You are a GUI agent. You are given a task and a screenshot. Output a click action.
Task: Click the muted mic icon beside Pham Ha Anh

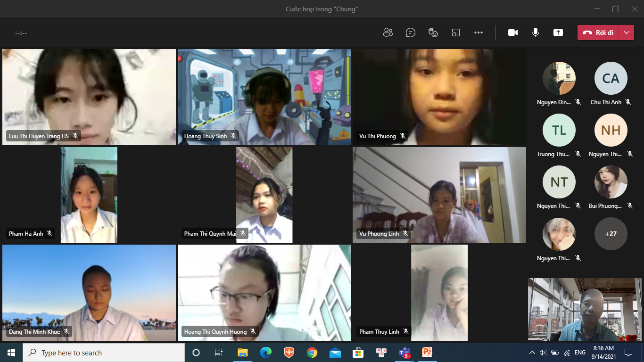point(50,234)
